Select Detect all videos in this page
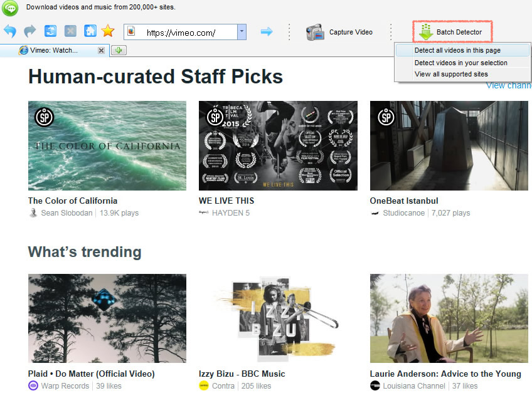This screenshot has height=393, width=532. tap(462, 50)
